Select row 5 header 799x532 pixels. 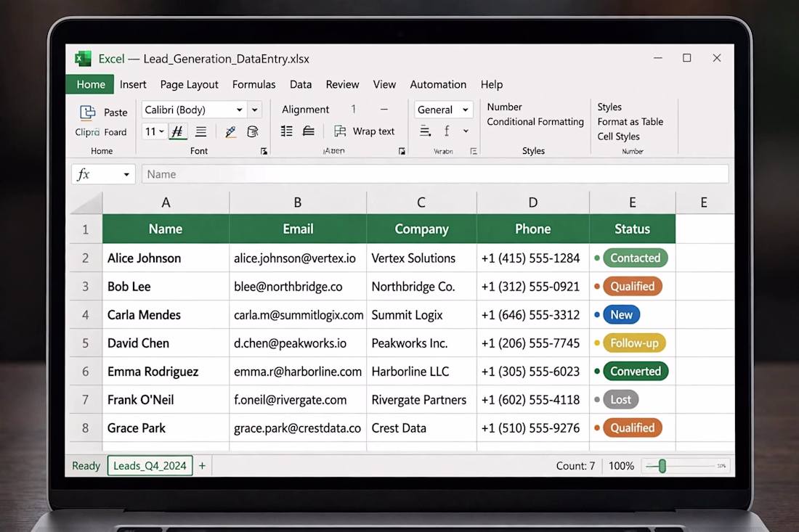pyautogui.click(x=86, y=343)
